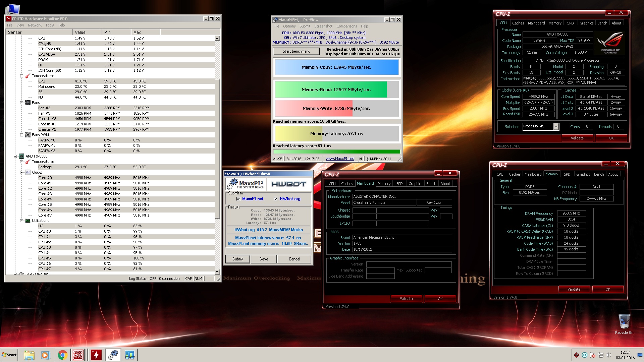Click the chart icon beside Utilizations
Screen dimensions: 644x362
[x=28, y=221]
